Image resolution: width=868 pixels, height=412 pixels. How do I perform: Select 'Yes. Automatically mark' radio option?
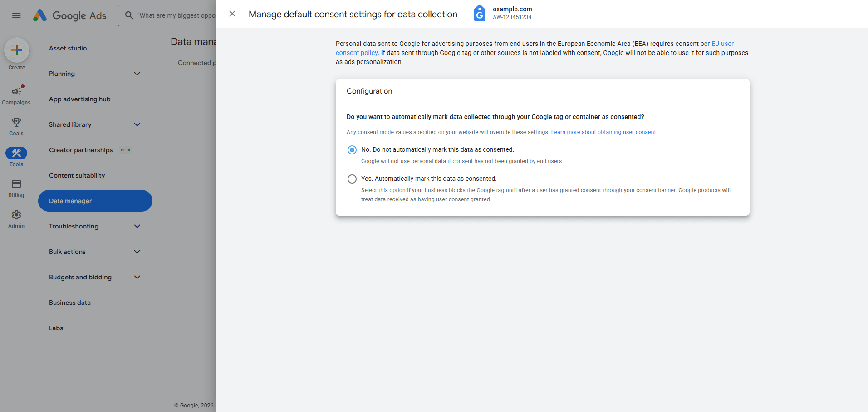pos(352,179)
